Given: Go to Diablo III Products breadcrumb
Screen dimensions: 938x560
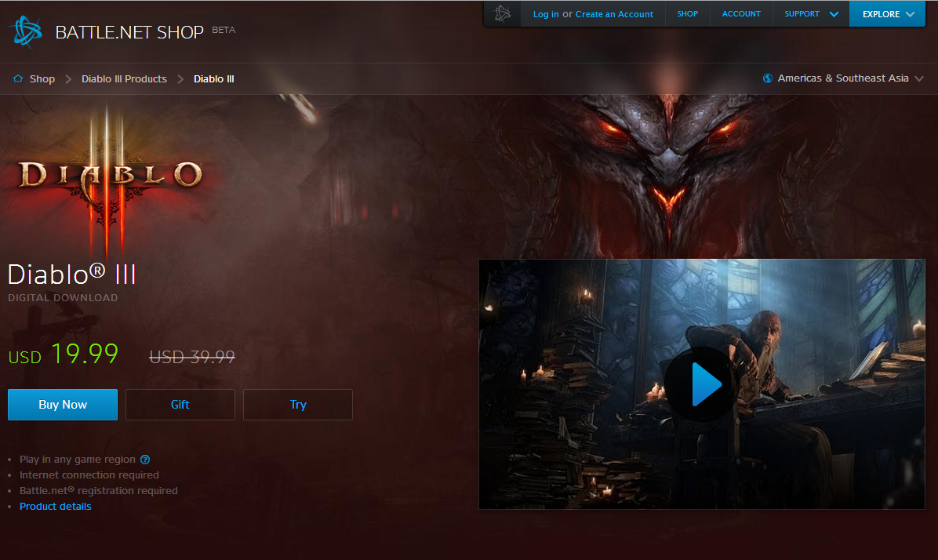Looking at the screenshot, I should click(124, 79).
